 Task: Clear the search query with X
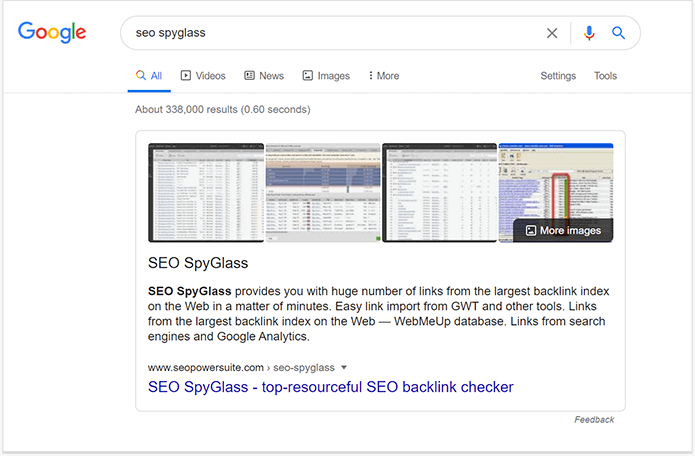pos(552,33)
